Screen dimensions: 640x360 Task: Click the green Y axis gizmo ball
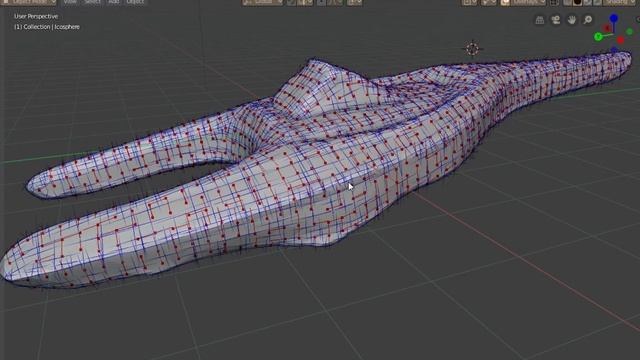point(598,37)
